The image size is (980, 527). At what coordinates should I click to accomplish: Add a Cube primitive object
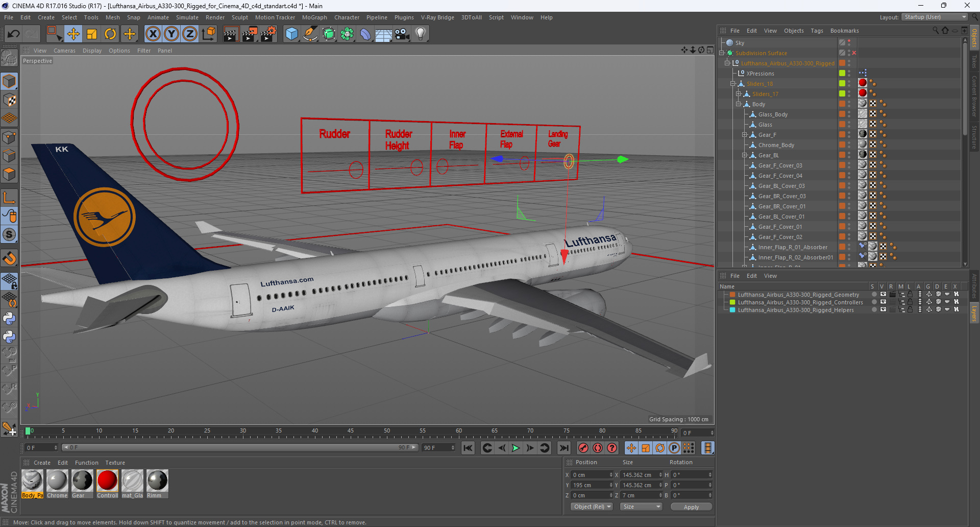pyautogui.click(x=292, y=34)
